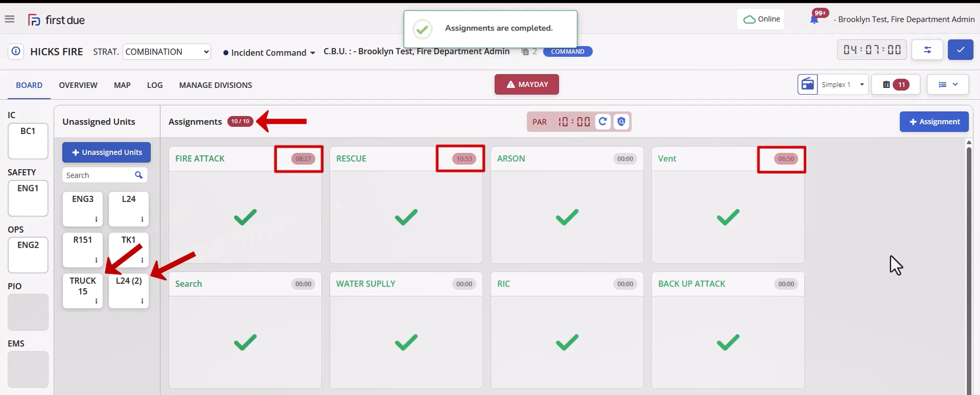
Task: Select ENG1 in the SAFETY slot
Action: pos(28,198)
